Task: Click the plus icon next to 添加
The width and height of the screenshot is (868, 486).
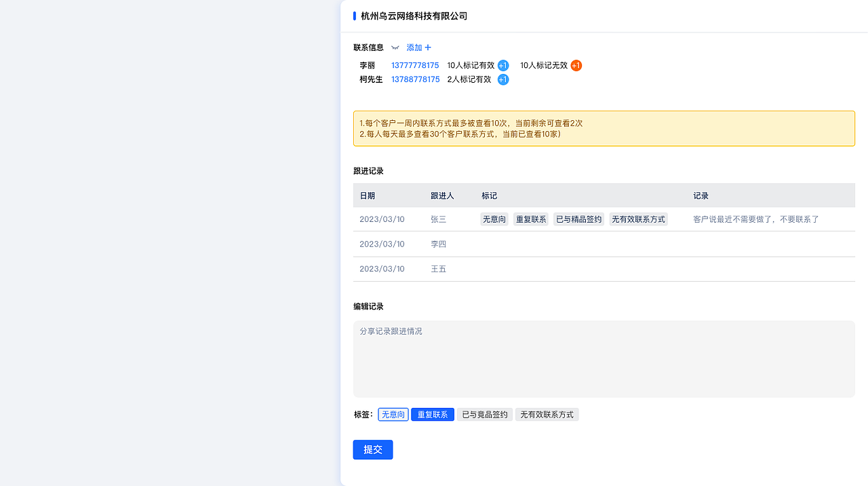Action: click(x=429, y=48)
